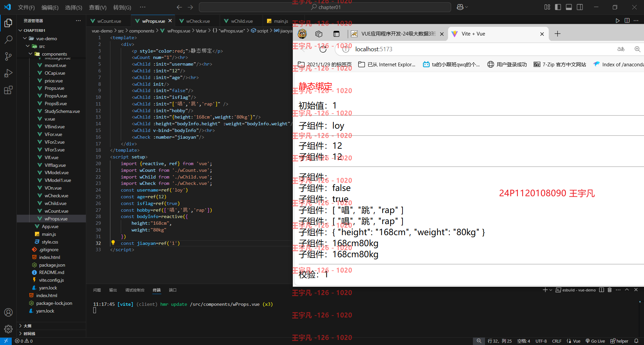The image size is (644, 345).
Task: Click the browser address bar localhost:5173
Action: (374, 49)
